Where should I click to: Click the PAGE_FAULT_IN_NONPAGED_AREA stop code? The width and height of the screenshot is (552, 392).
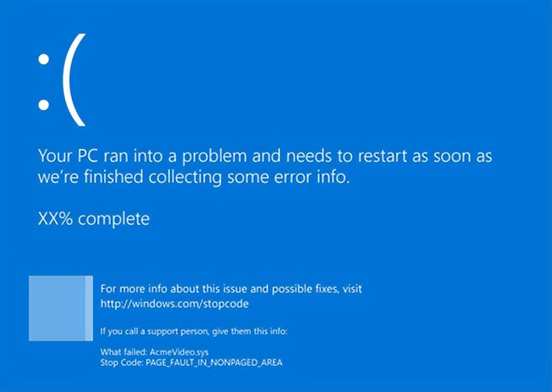(x=214, y=363)
